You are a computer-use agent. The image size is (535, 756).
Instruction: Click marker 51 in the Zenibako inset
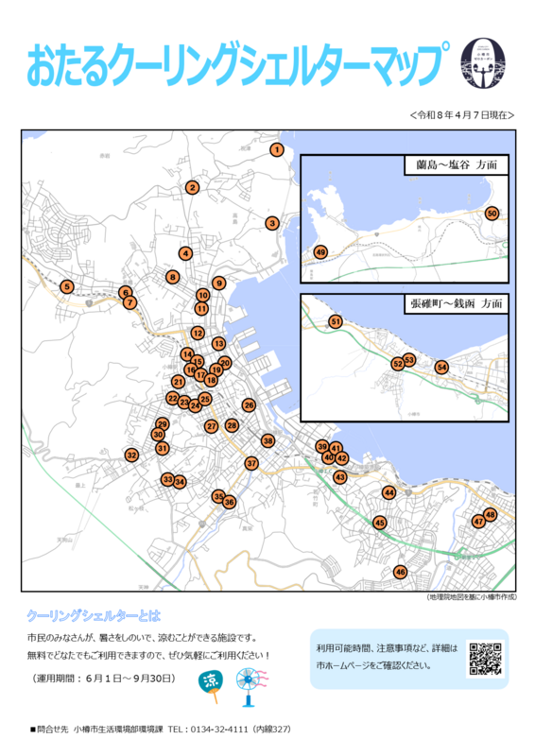click(x=336, y=321)
